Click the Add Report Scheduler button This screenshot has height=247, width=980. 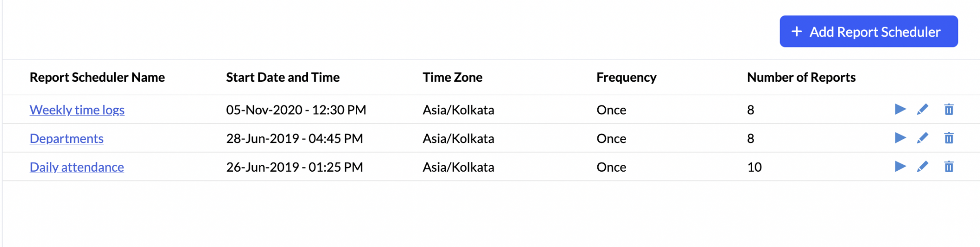click(869, 31)
